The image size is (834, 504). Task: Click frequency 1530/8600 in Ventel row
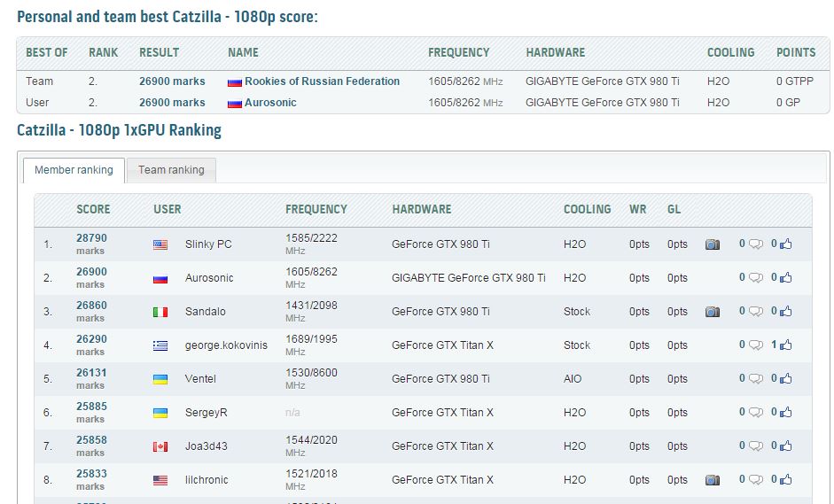311,373
